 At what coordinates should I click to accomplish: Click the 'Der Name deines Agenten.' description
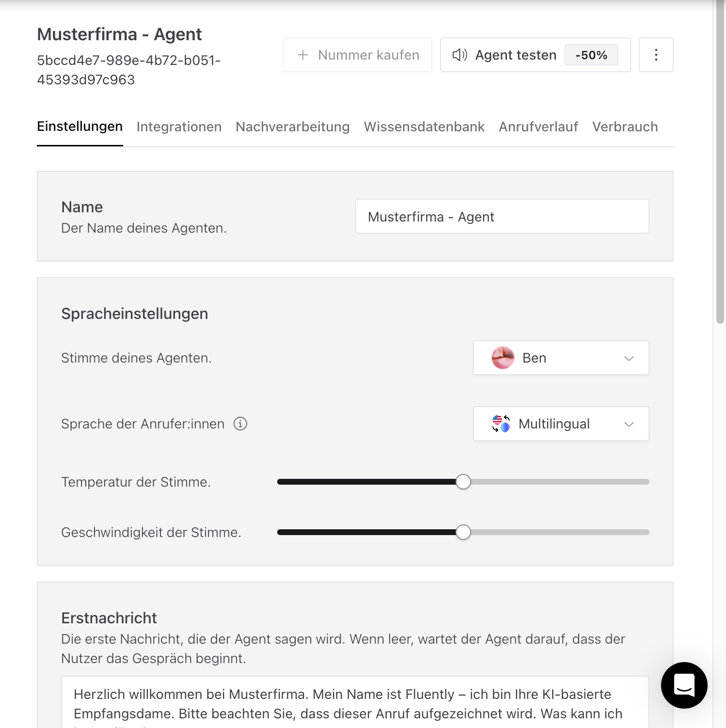click(x=144, y=228)
